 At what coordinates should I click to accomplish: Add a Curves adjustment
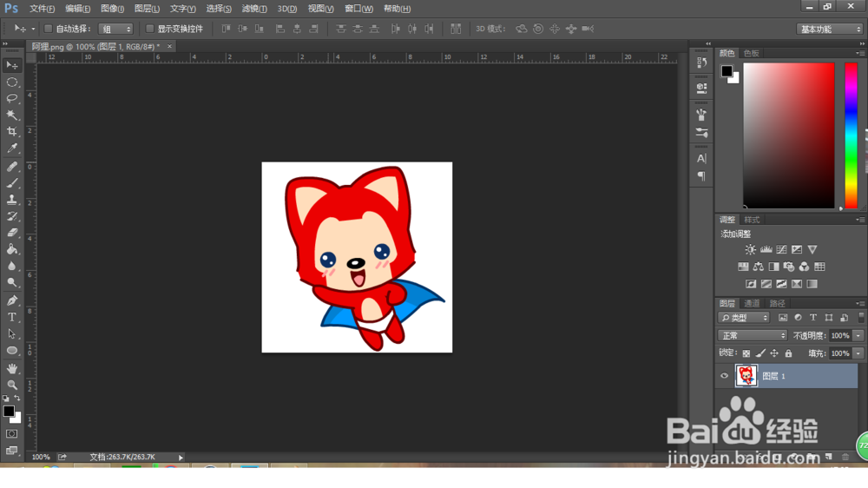(782, 249)
